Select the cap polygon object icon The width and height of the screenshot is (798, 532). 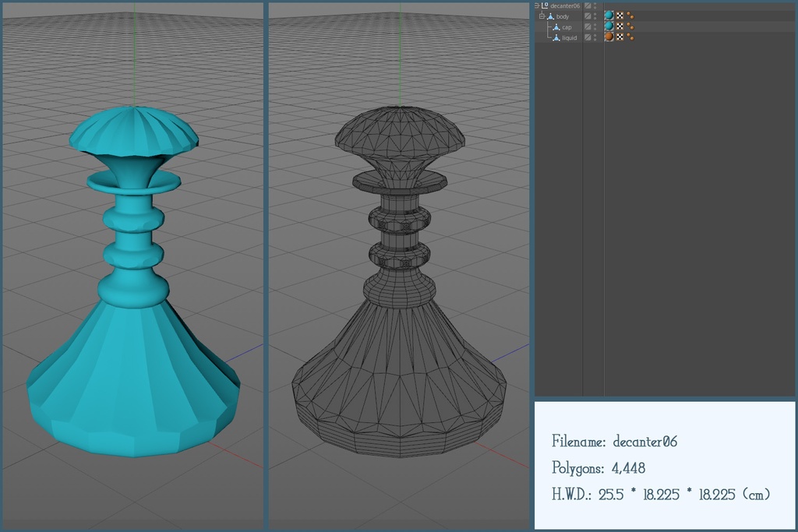[x=556, y=27]
